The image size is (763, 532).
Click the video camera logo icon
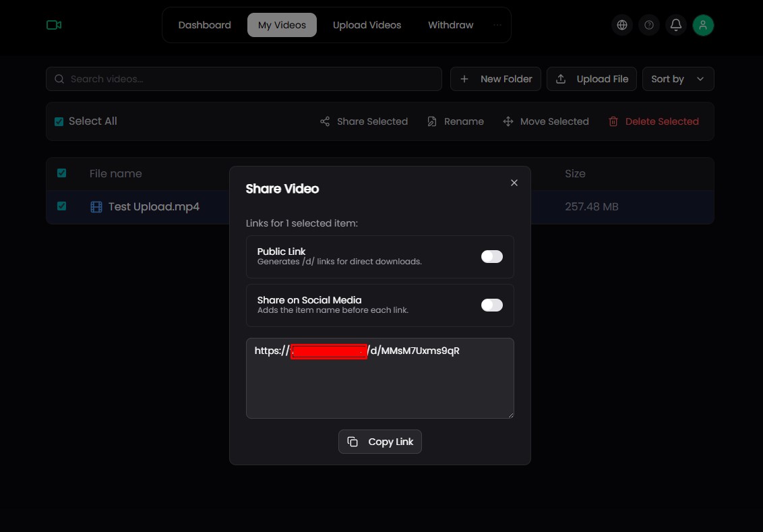tap(54, 25)
